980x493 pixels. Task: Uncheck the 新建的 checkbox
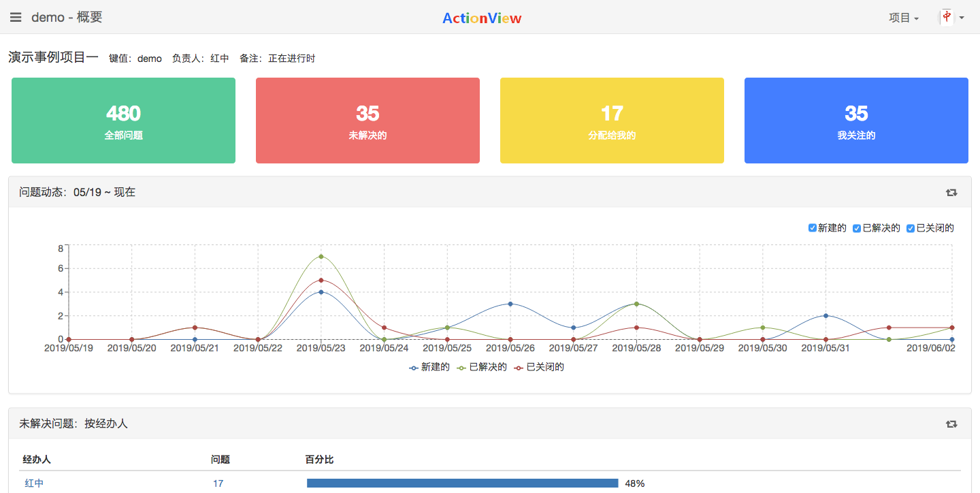pyautogui.click(x=812, y=227)
